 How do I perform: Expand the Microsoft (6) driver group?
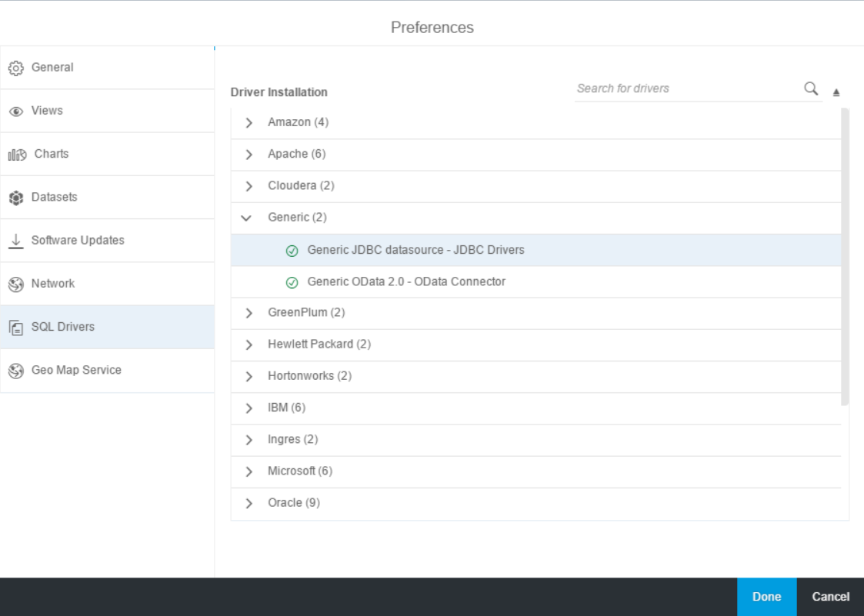pos(249,471)
